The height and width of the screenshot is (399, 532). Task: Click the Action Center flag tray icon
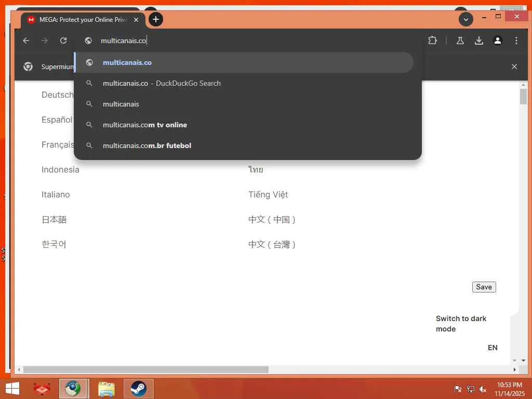click(x=458, y=389)
